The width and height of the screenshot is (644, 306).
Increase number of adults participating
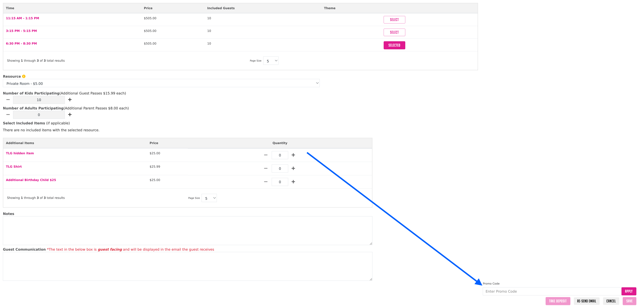click(70, 115)
